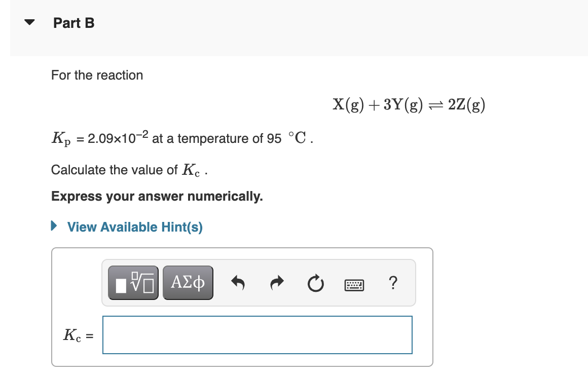
Task: Click the Part B header title
Action: [x=74, y=23]
